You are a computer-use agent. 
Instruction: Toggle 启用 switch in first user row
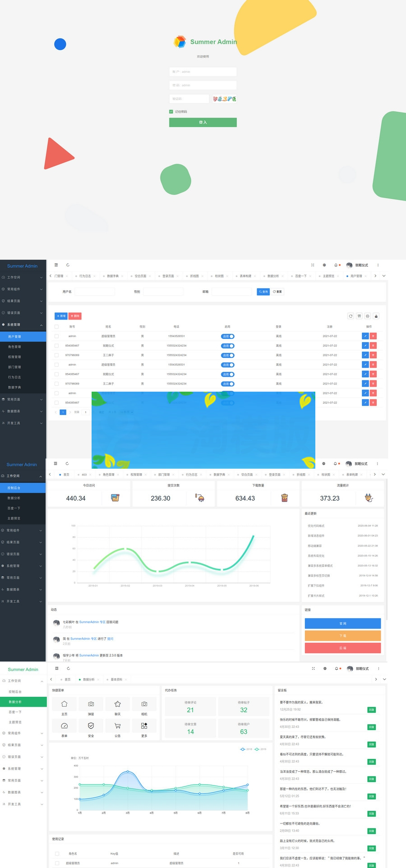pyautogui.click(x=228, y=336)
